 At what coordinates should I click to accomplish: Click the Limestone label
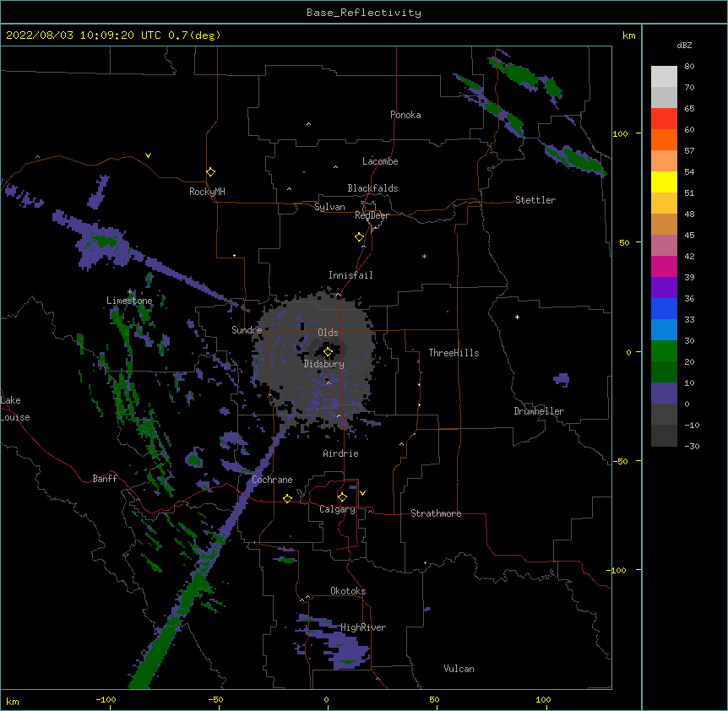(129, 301)
